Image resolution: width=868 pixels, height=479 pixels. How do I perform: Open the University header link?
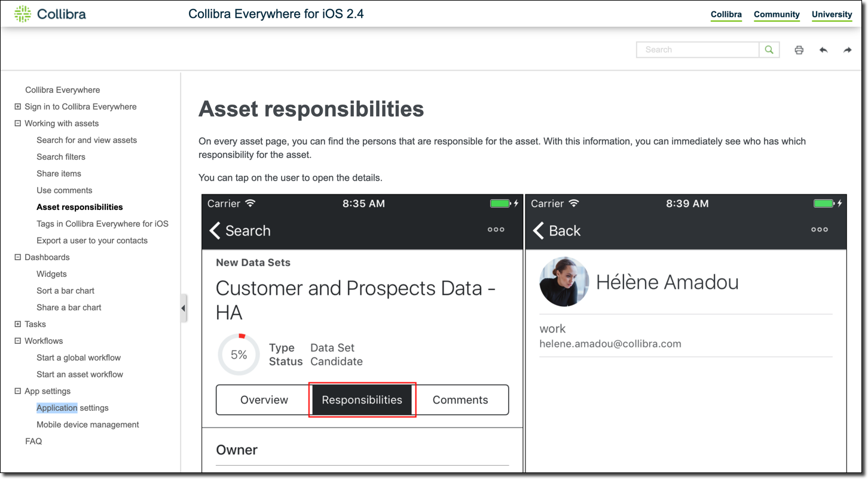coord(832,14)
